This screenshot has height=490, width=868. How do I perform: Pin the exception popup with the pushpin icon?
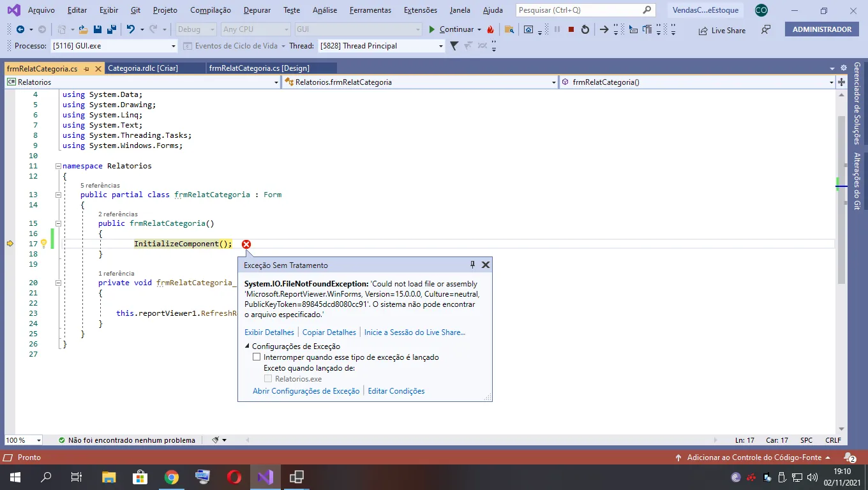pyautogui.click(x=473, y=265)
